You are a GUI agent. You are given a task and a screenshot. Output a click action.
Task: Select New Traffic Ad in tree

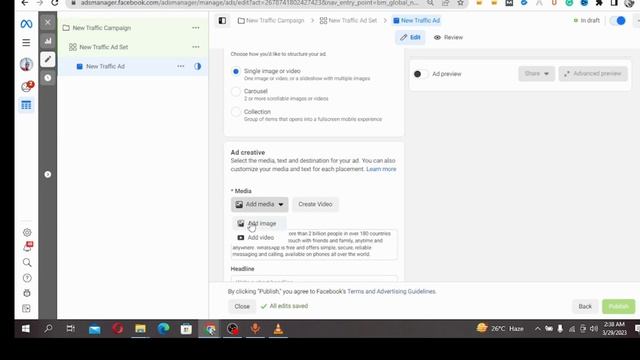(x=105, y=66)
